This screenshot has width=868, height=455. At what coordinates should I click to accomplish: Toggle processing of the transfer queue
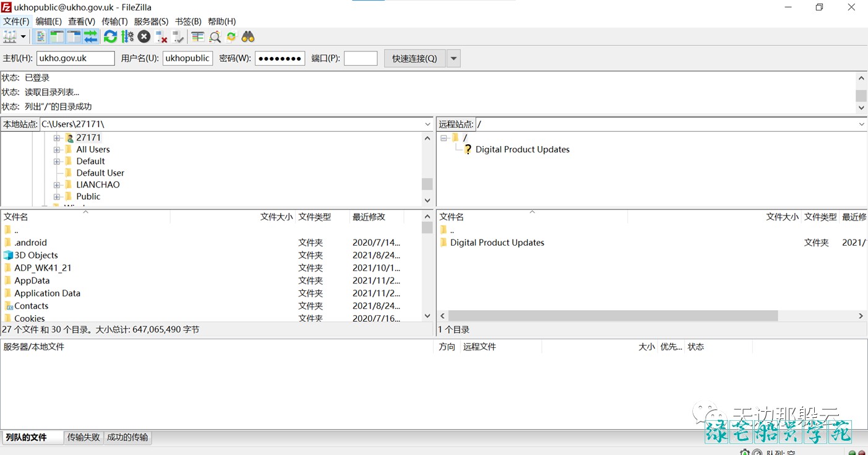click(127, 37)
